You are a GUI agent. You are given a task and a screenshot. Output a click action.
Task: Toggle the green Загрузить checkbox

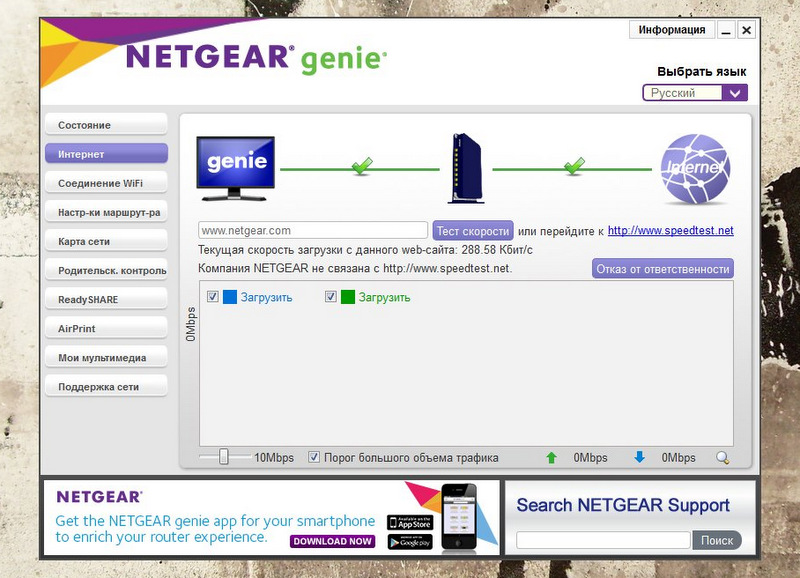pyautogui.click(x=331, y=296)
